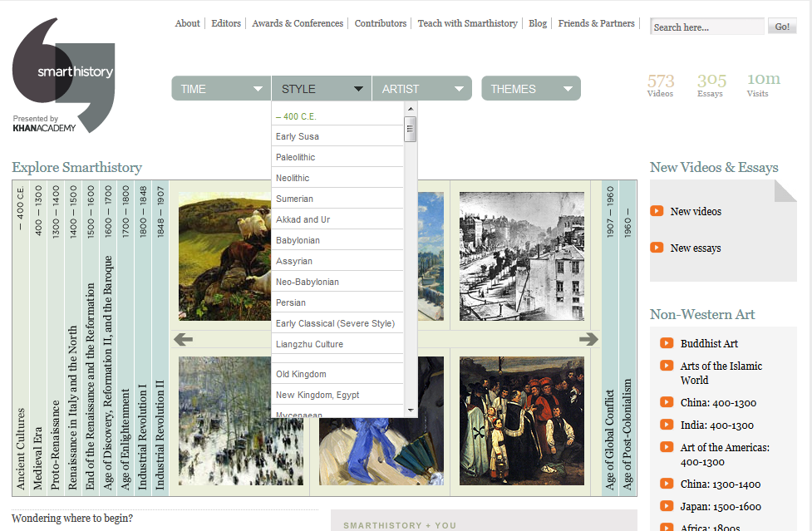
Task: Open the snowy boulevard painting thumbnail
Action: 241,420
